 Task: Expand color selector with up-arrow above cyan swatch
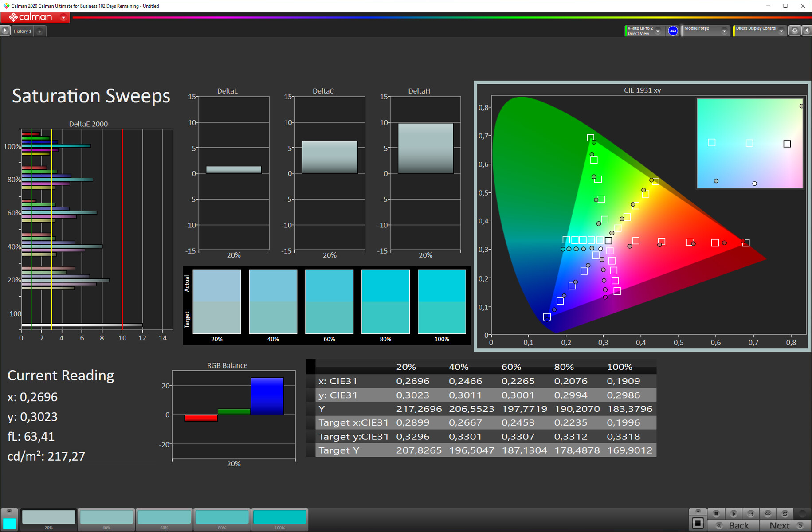point(9,512)
